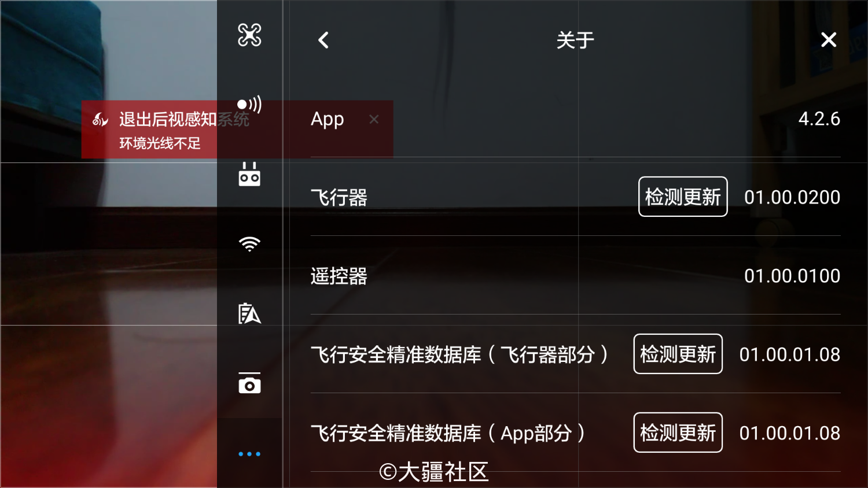Select the 遥控器 version row
868x488 pixels.
tap(576, 276)
